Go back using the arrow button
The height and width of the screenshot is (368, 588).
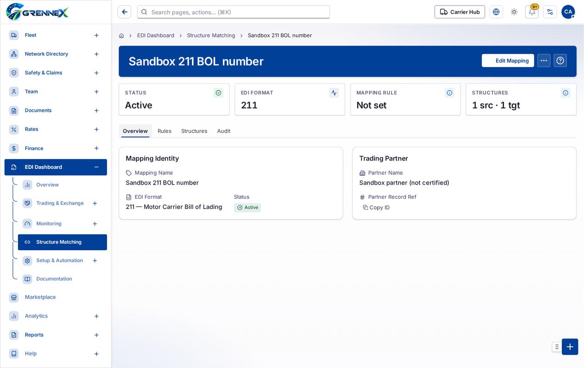click(124, 12)
